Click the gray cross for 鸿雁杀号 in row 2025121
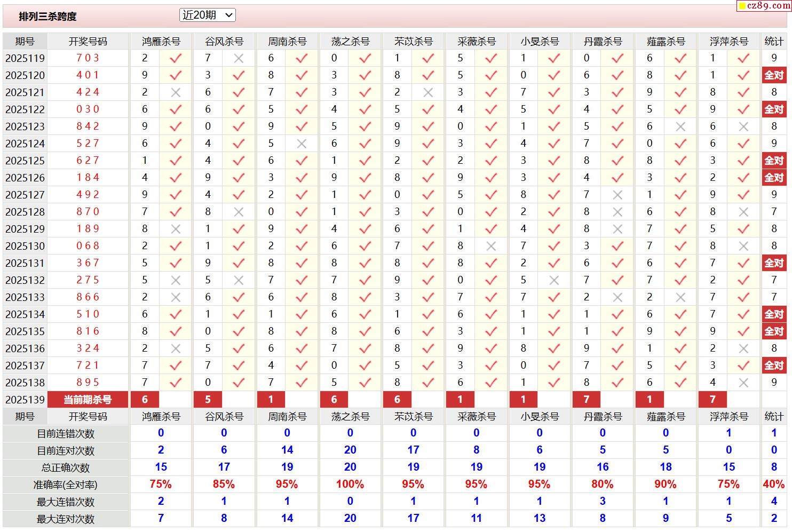This screenshot has height=532, width=792. [176, 92]
